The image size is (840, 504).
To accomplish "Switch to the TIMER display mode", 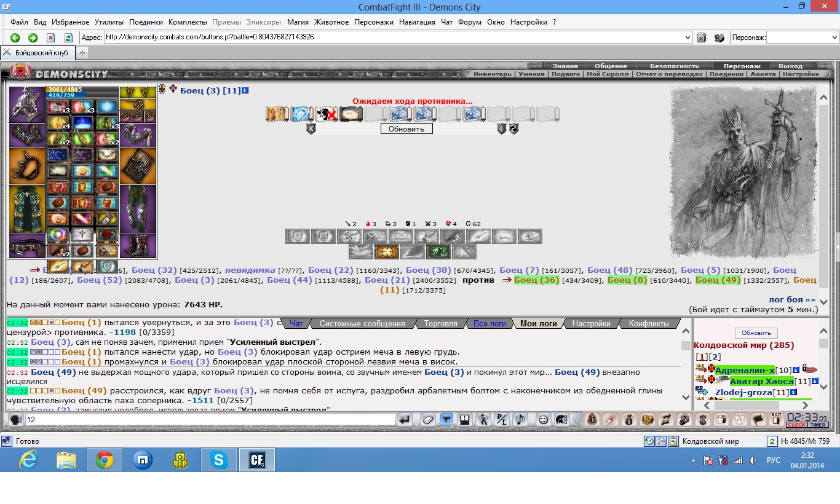I will (818, 425).
